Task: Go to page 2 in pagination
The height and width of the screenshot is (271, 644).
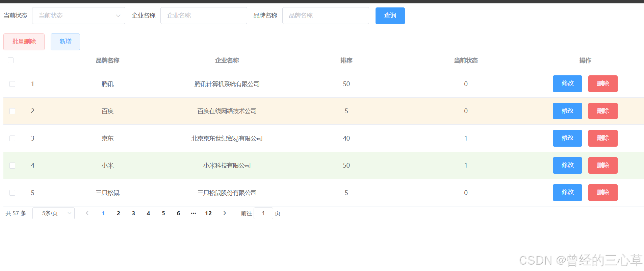Action: (x=119, y=213)
